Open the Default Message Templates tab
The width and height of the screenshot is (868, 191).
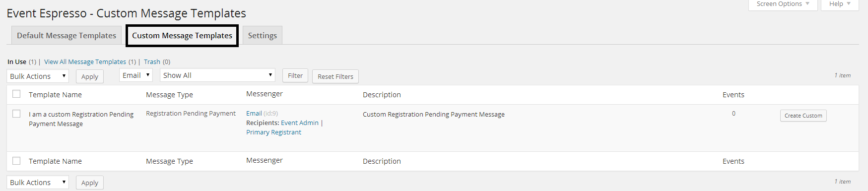[67, 36]
